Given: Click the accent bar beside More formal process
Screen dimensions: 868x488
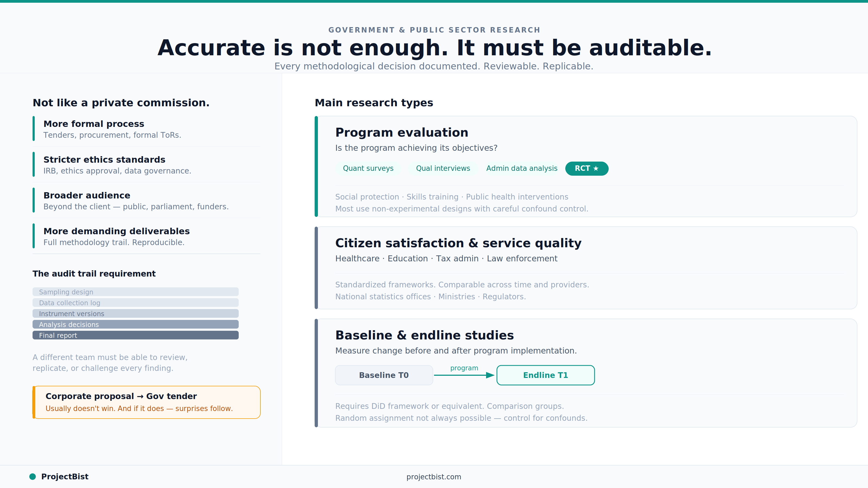Looking at the screenshot, I should point(33,128).
